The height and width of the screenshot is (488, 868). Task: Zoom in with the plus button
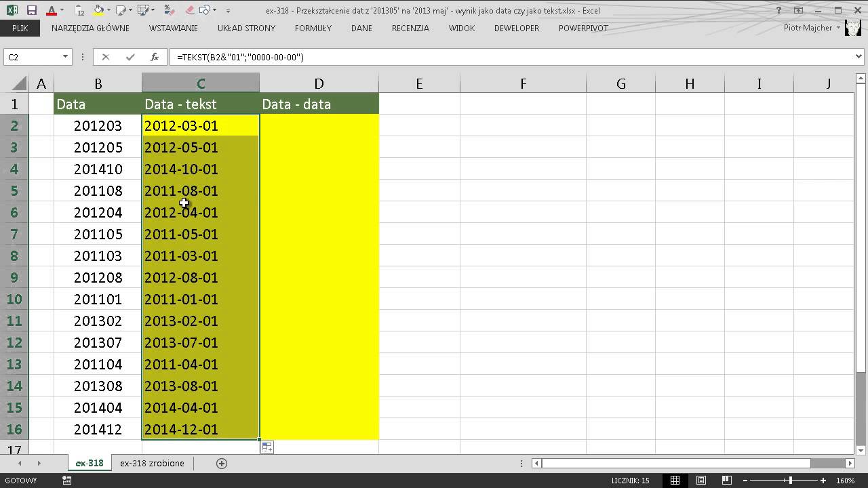point(823,481)
